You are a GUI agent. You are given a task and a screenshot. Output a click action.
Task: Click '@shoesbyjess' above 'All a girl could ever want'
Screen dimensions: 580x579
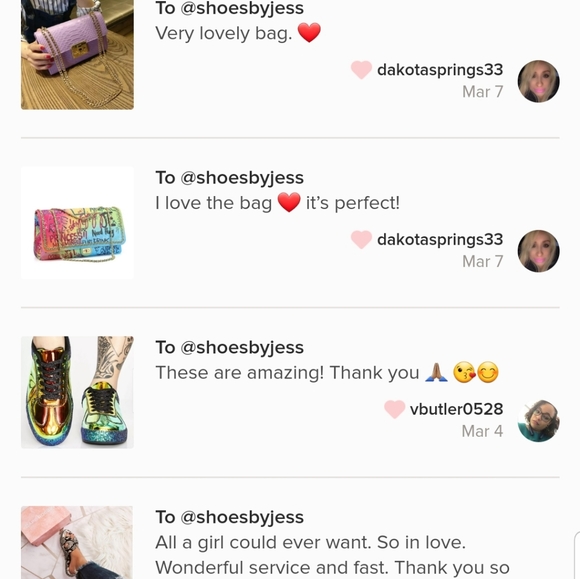(242, 518)
